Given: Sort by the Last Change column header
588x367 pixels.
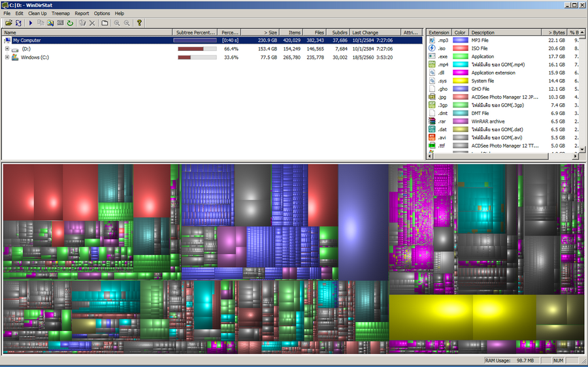Looking at the screenshot, I should (376, 33).
